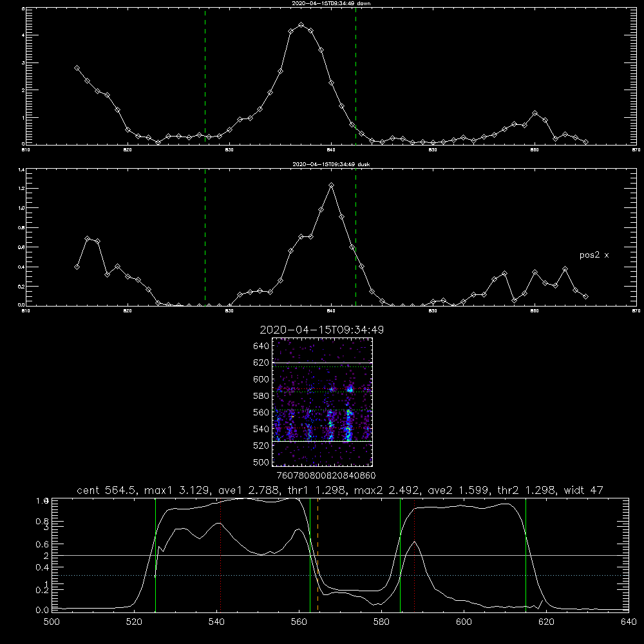The width and height of the screenshot is (644, 644).
Task: Click the '580' x-axis label of bottom plot
Action: 381,622
